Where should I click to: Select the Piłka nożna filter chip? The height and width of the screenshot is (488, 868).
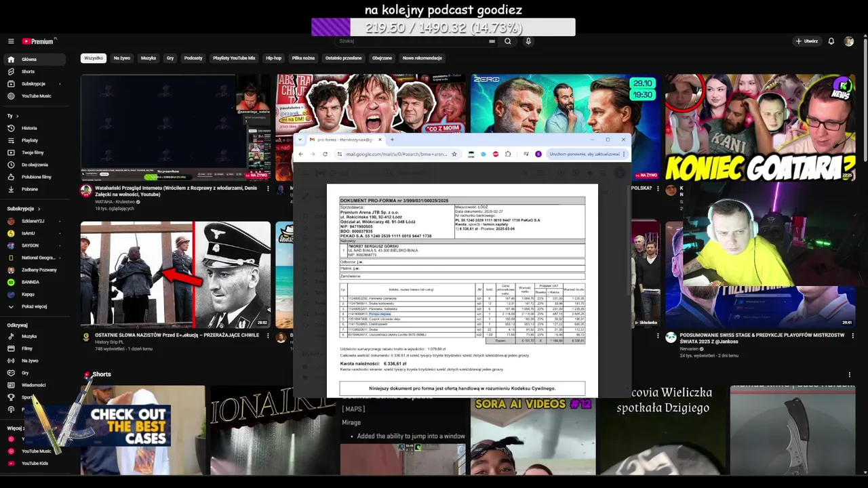(x=303, y=58)
